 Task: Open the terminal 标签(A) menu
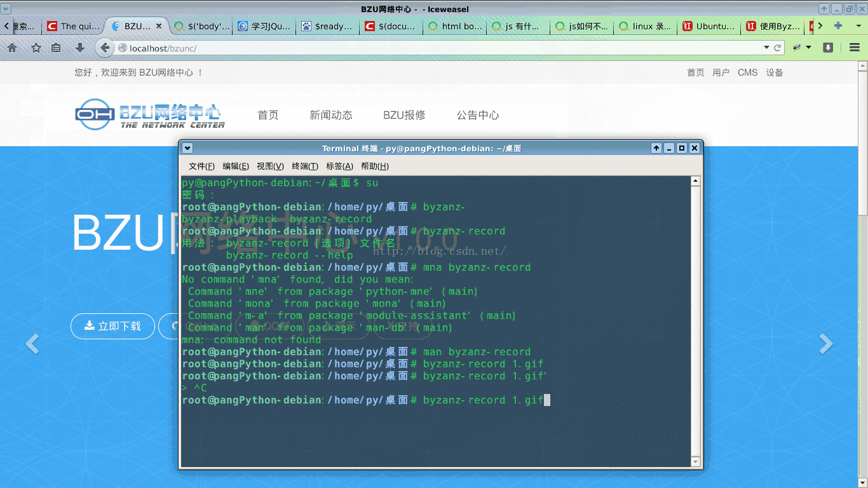point(339,166)
